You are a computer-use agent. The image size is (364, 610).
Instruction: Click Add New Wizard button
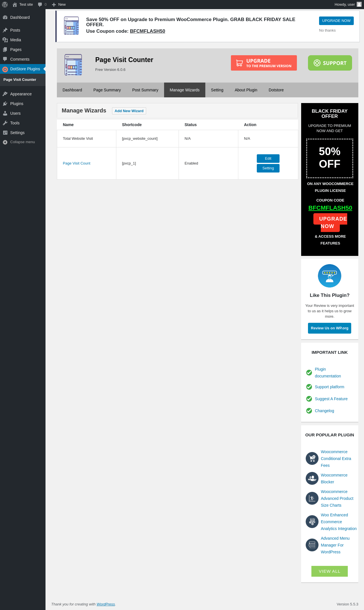tap(129, 111)
